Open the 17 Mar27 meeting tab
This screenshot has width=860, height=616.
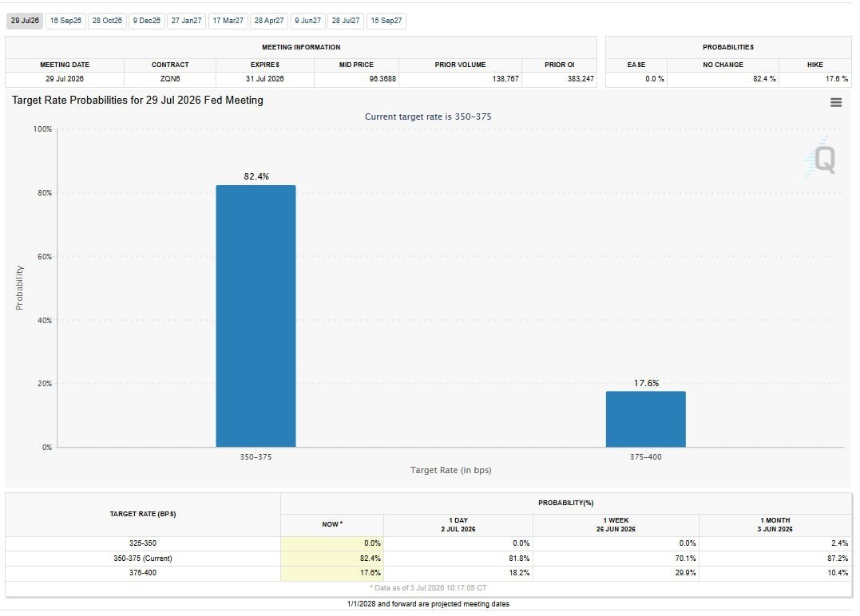(x=228, y=21)
